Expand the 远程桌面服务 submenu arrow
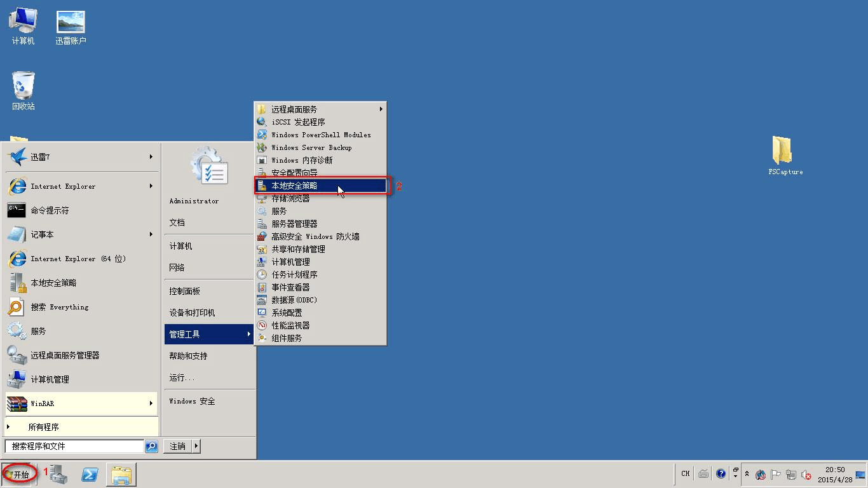Image resolution: width=868 pixels, height=488 pixels. pyautogui.click(x=381, y=109)
